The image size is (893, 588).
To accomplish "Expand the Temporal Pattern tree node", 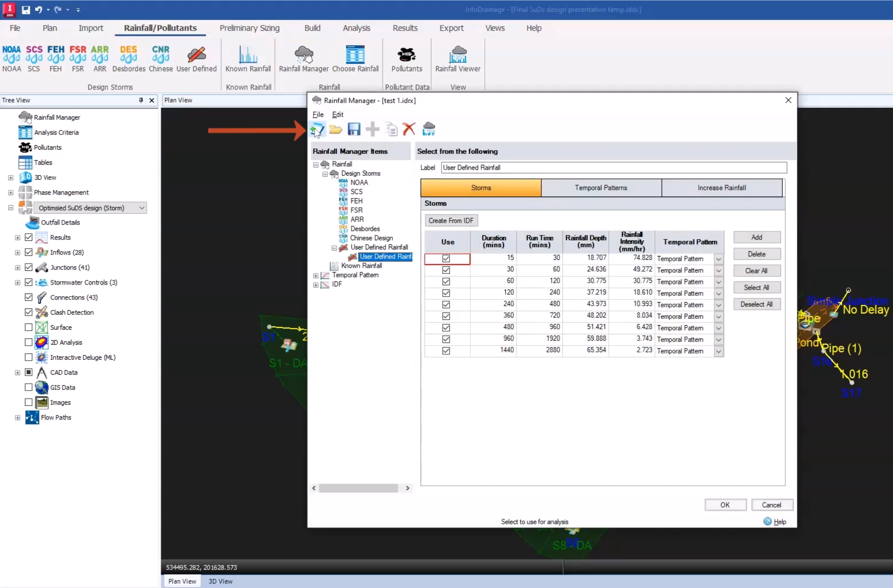I will tap(315, 274).
